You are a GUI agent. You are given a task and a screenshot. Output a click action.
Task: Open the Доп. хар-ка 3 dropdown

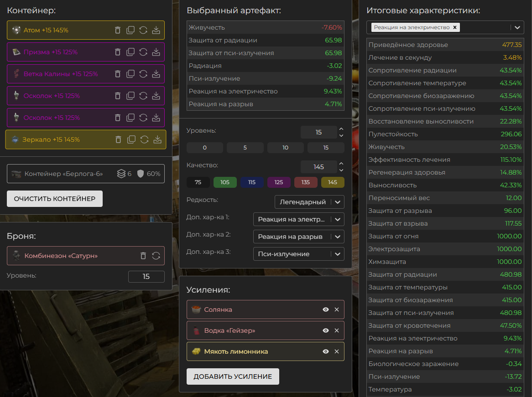tap(298, 254)
